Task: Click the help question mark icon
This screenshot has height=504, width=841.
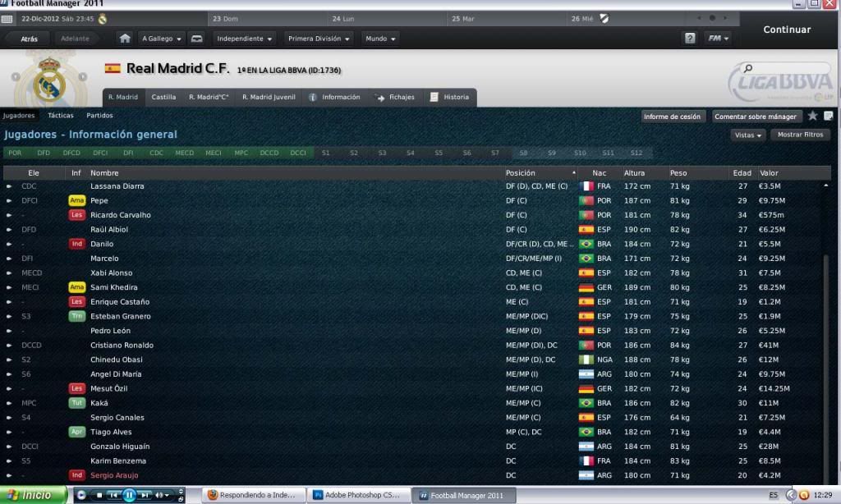Action: point(690,38)
